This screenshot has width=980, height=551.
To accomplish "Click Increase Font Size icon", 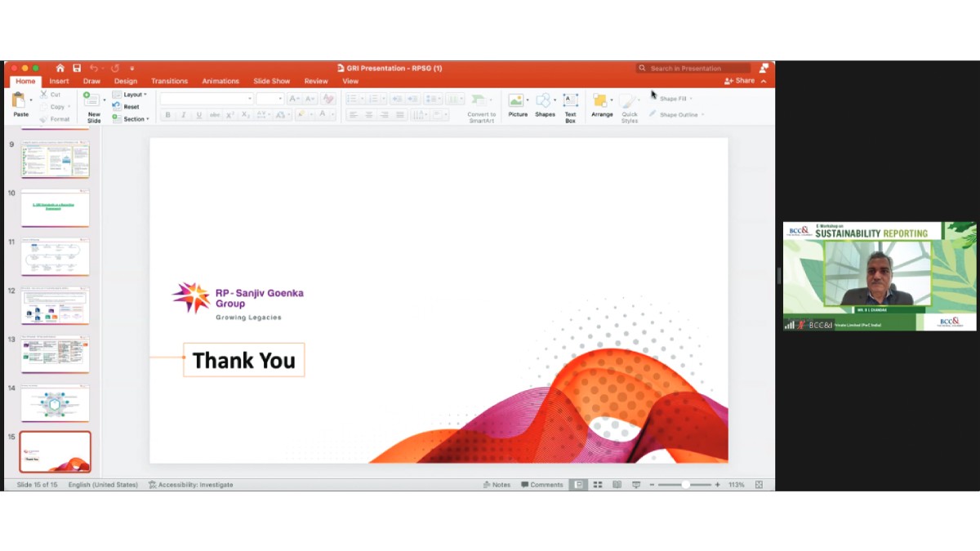I will (x=294, y=99).
